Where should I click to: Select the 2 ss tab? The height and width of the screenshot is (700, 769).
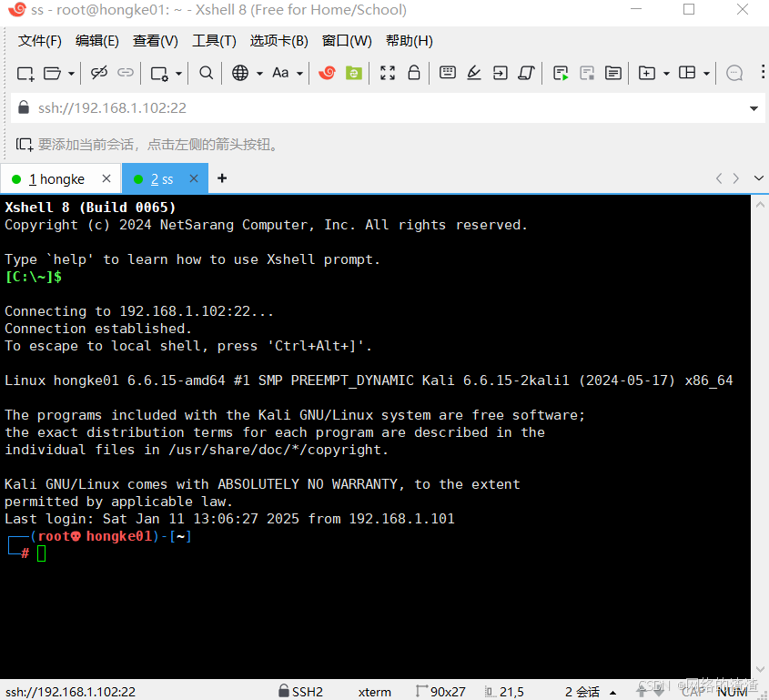[x=162, y=179]
